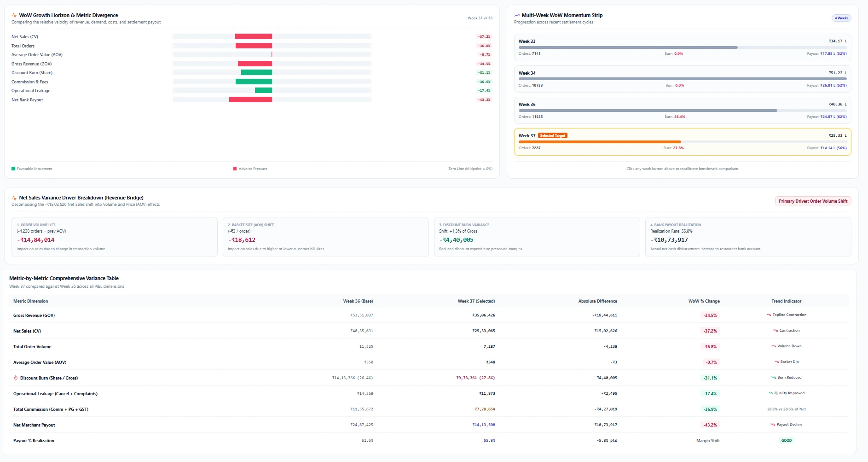Click the Order Volume Lift card

tap(115, 237)
